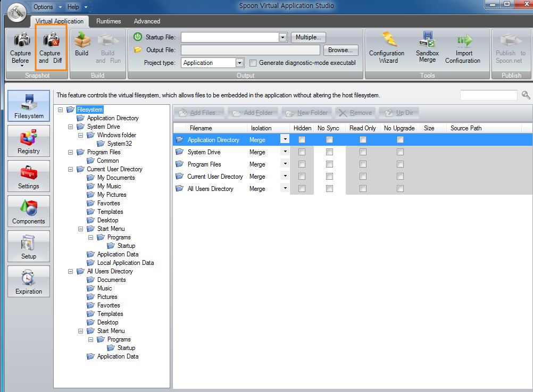Select the Current User Directory list row
Image resolution: width=533 pixels, height=392 pixels.
pyautogui.click(x=353, y=177)
